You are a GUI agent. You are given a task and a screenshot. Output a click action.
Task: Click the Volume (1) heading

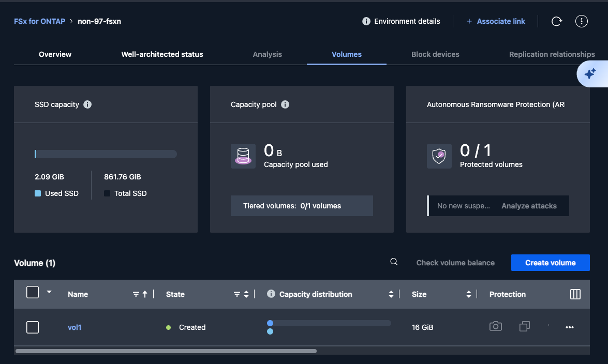35,263
